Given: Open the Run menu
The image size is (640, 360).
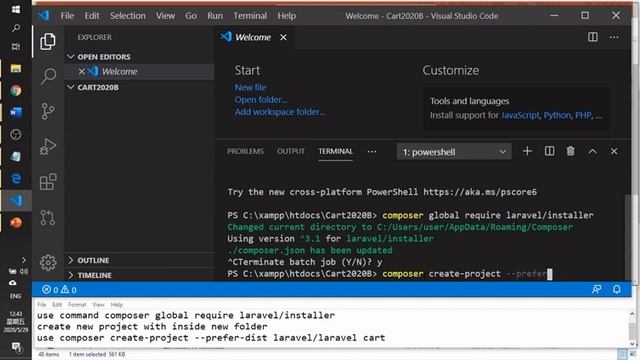Looking at the screenshot, I should (215, 16).
